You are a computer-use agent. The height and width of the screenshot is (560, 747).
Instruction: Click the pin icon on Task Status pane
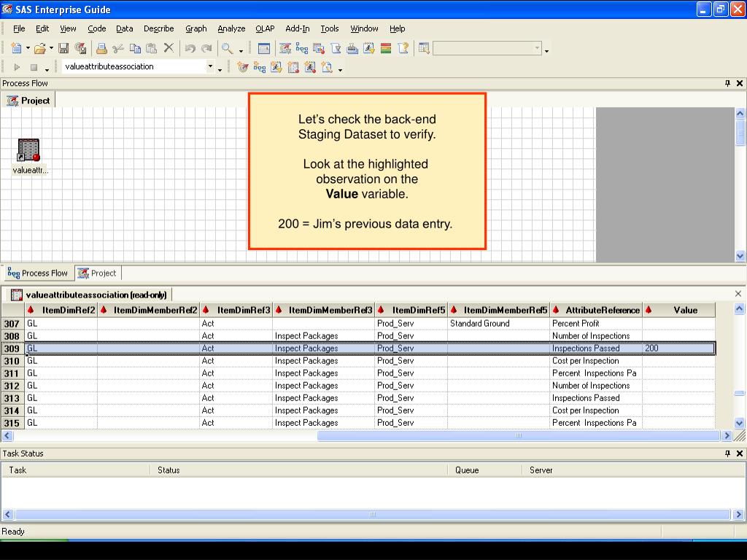727,454
